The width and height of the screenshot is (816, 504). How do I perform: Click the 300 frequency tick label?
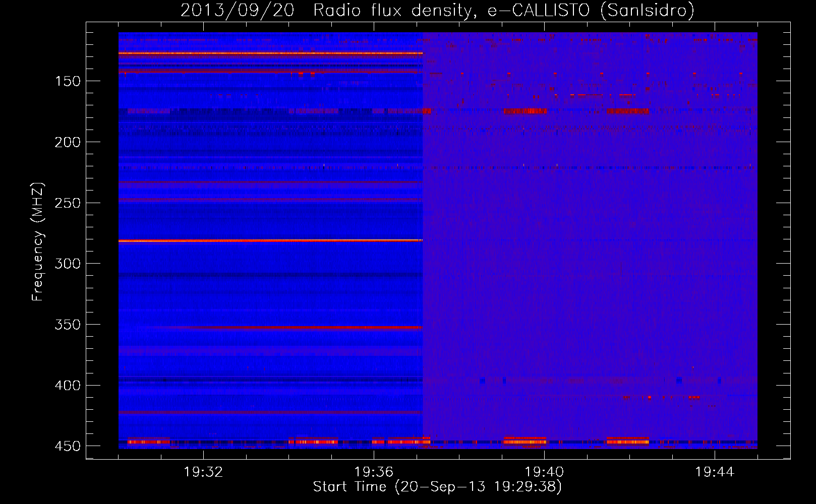tap(68, 264)
